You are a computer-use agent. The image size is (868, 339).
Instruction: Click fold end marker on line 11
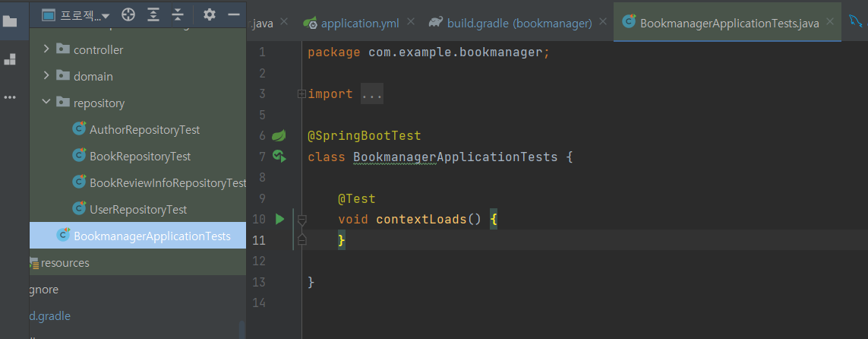[x=301, y=240]
